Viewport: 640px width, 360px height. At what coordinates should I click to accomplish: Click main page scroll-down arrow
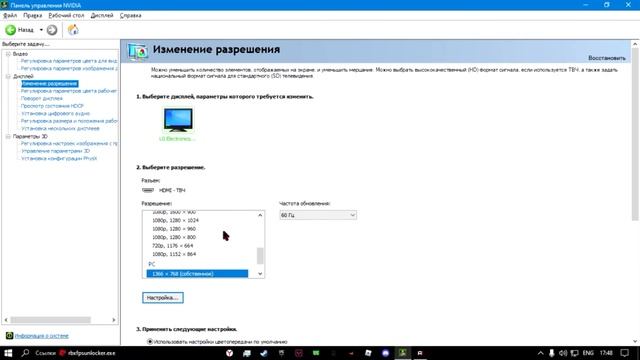(635, 341)
